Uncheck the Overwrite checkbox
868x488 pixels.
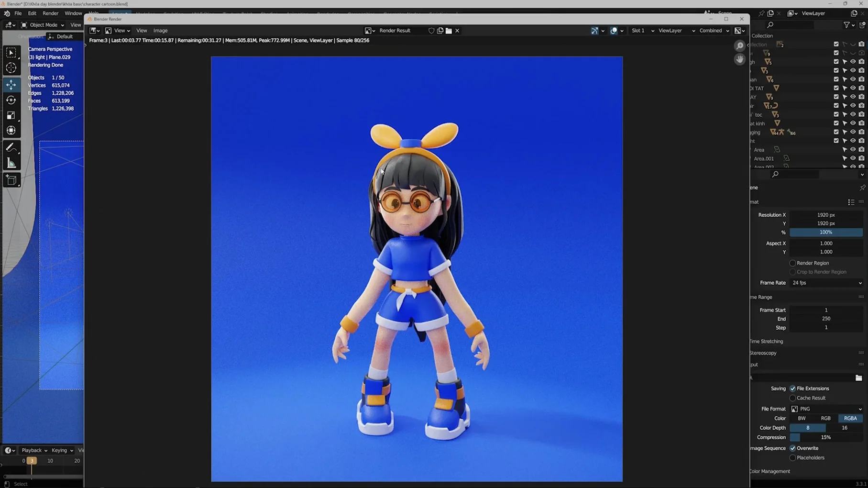point(792,448)
